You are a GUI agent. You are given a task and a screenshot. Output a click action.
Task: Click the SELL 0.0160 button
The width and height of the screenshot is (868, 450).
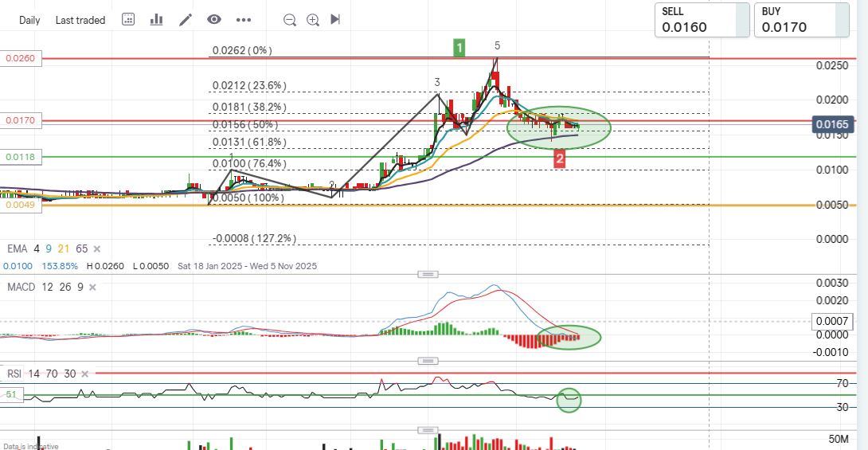click(x=702, y=20)
